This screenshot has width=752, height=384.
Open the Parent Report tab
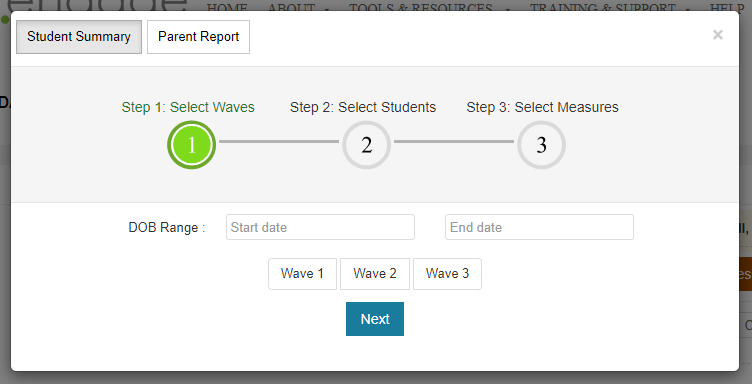coord(199,37)
